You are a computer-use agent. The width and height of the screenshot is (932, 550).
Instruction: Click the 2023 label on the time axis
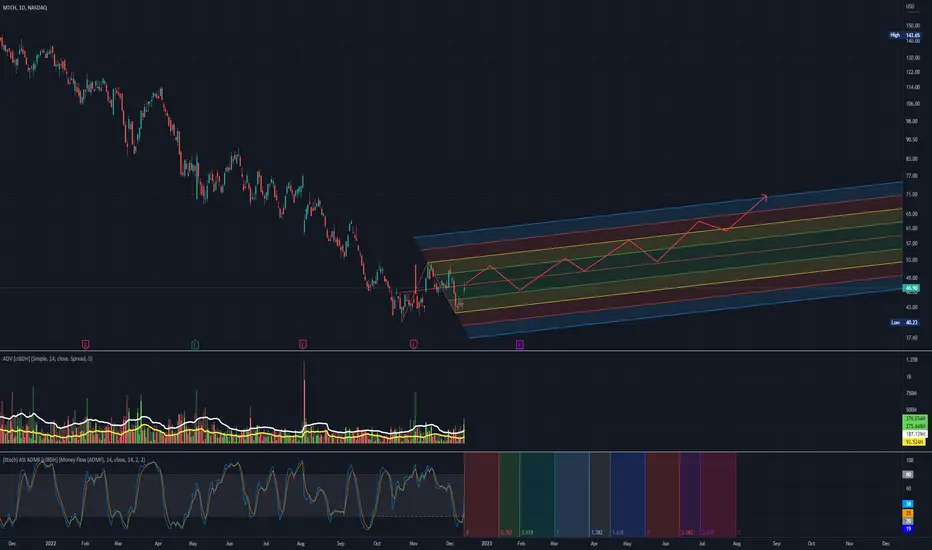click(x=486, y=543)
